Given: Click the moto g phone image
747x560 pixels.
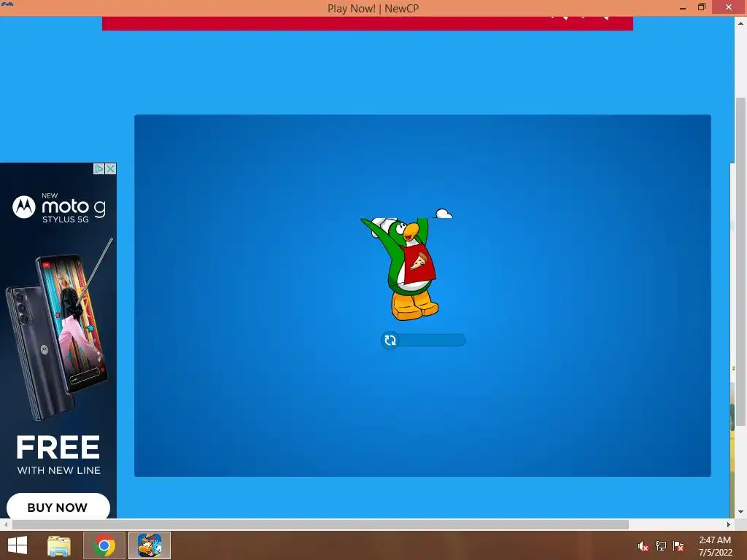Looking at the screenshot, I should 60,331.
